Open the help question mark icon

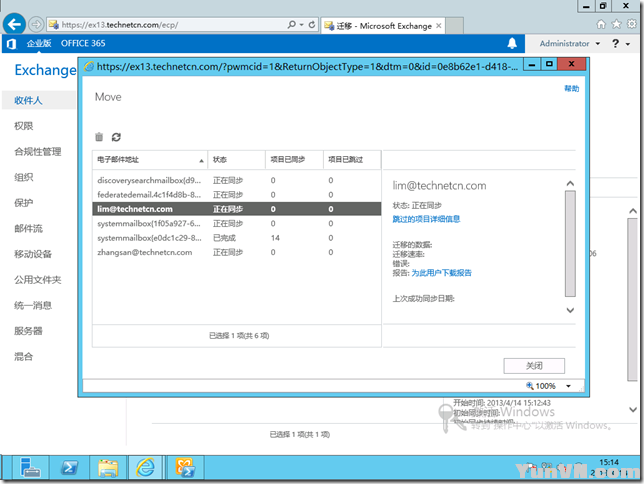pyautogui.click(x=615, y=43)
